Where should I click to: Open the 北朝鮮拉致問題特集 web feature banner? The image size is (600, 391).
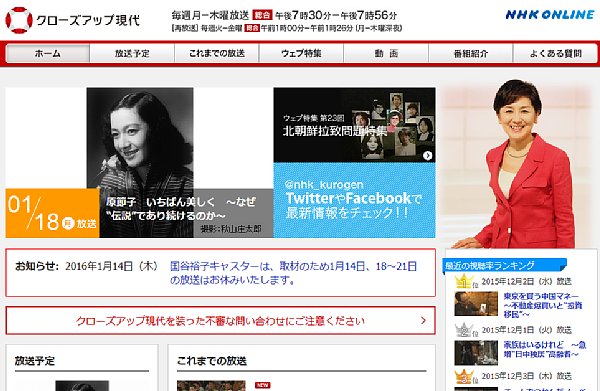(x=354, y=125)
